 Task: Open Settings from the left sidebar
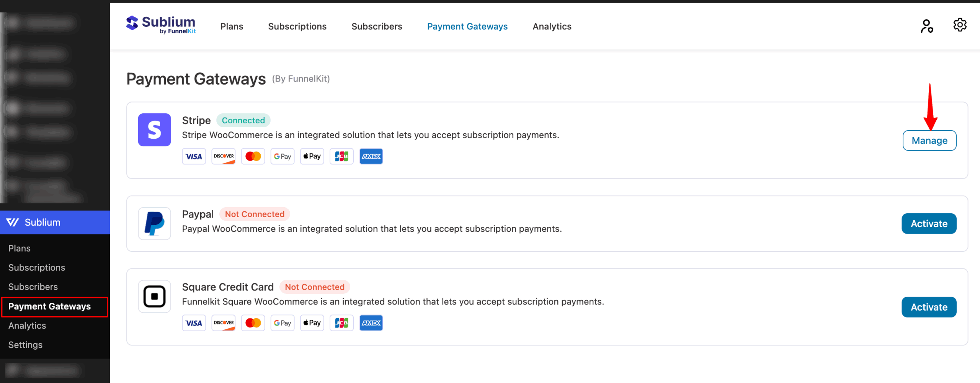[x=25, y=344]
